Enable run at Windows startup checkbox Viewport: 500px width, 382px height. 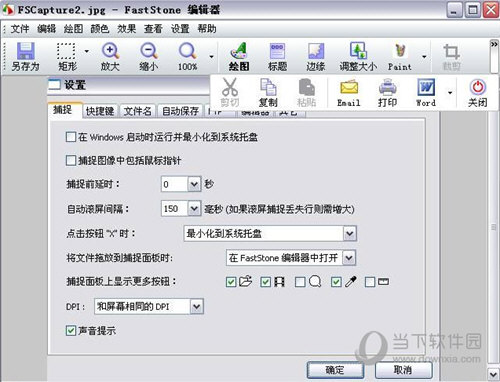tap(71, 137)
